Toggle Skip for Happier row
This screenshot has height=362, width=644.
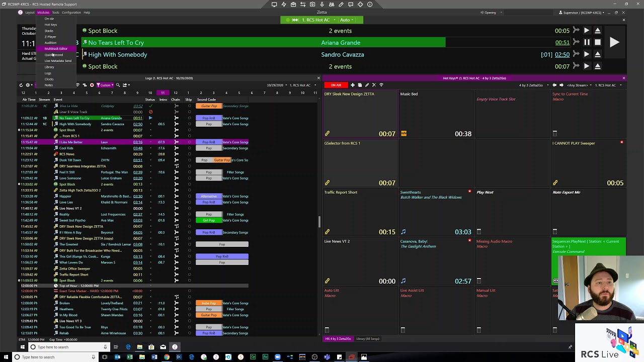(x=189, y=197)
